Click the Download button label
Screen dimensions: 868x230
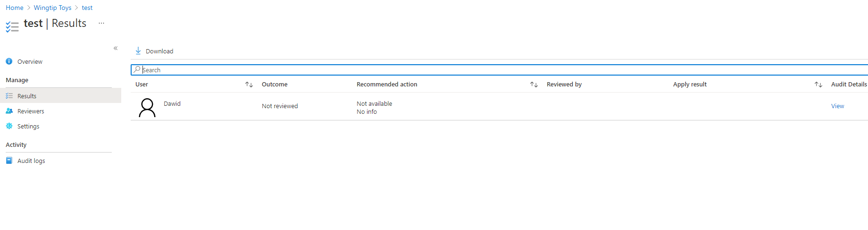[x=159, y=51]
